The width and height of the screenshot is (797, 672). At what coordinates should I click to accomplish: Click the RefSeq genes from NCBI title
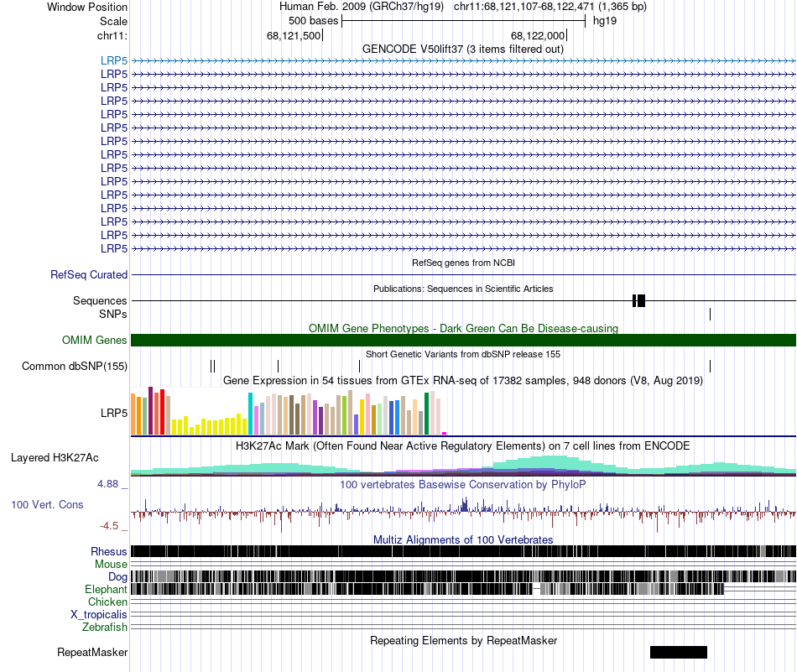coord(463,263)
